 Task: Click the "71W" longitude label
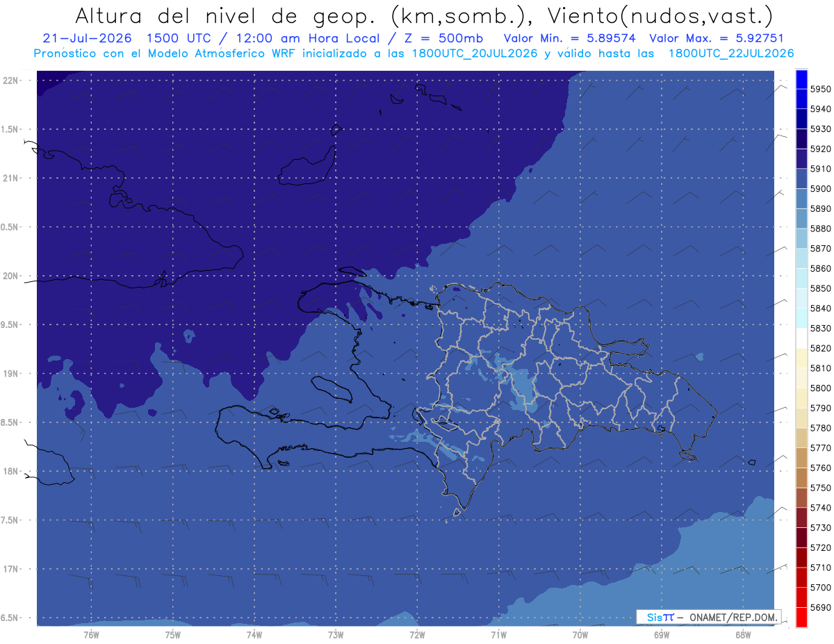pyautogui.click(x=498, y=634)
